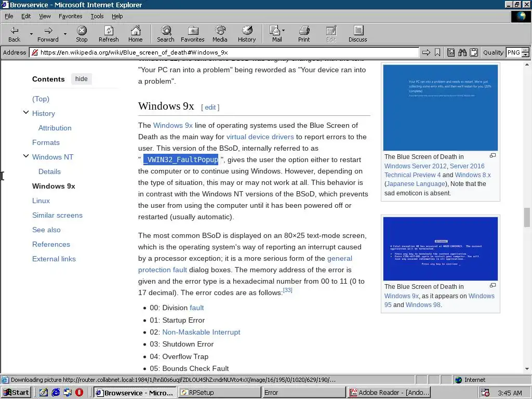Collapse the History contents section
This screenshot has height=399, width=532.
26,112
